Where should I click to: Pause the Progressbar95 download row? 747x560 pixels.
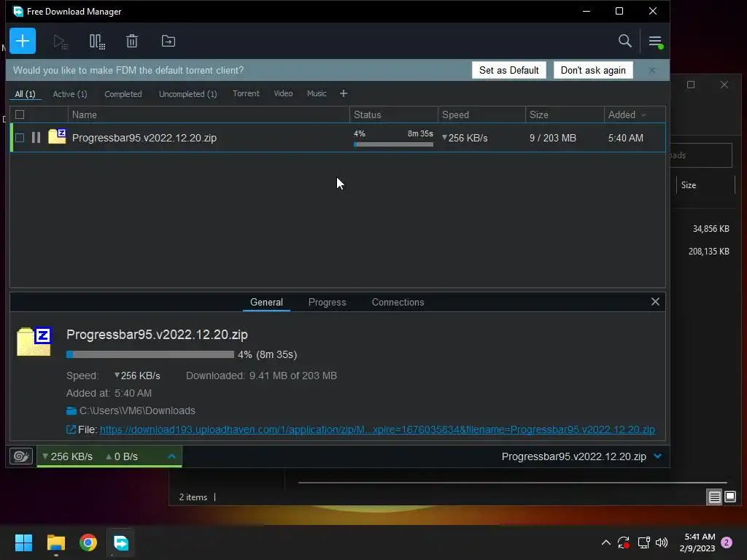click(36, 138)
